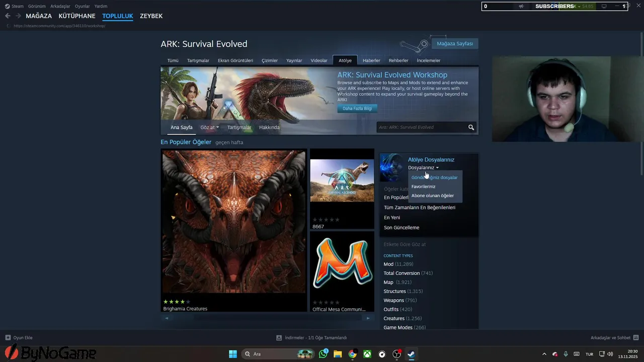Click the user avatar beside Atölye Dosyalarınız

click(392, 168)
